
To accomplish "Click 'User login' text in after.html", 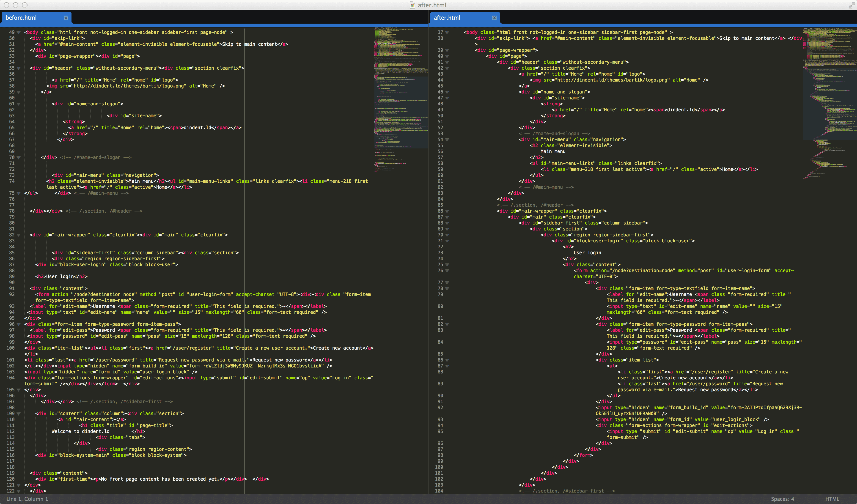I will (x=587, y=253).
